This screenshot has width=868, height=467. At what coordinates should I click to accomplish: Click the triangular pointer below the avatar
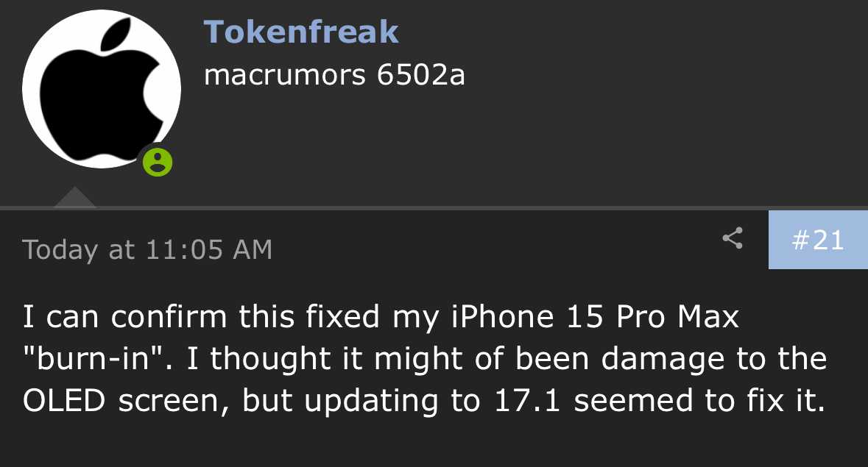pyautogui.click(x=74, y=198)
